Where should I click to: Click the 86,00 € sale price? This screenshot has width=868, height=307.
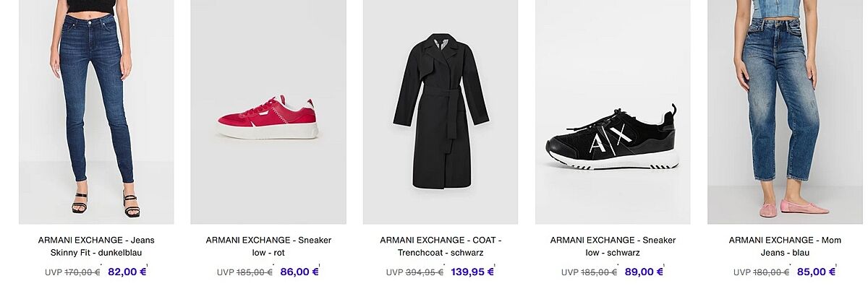click(x=299, y=272)
